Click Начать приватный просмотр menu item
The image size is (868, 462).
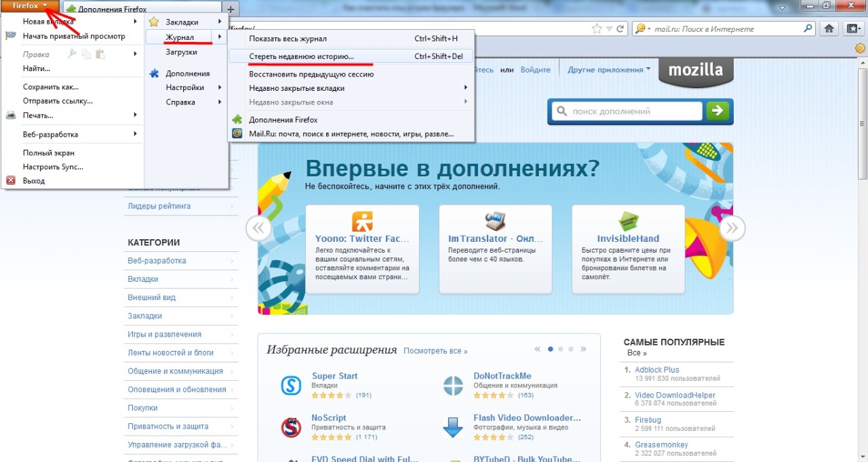tap(74, 36)
